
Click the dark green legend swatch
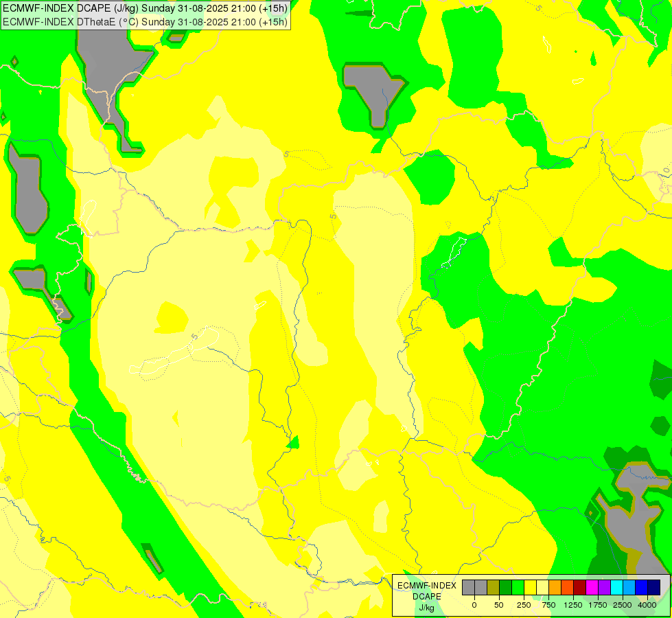506,588
